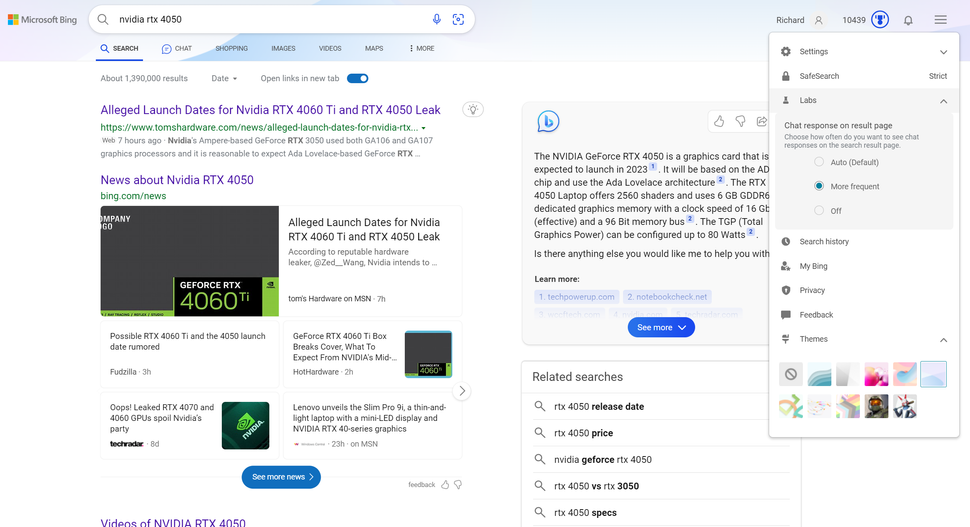Open News about Nvidia RTX 4050 link
The height and width of the screenshot is (527, 970).
pyautogui.click(x=177, y=180)
